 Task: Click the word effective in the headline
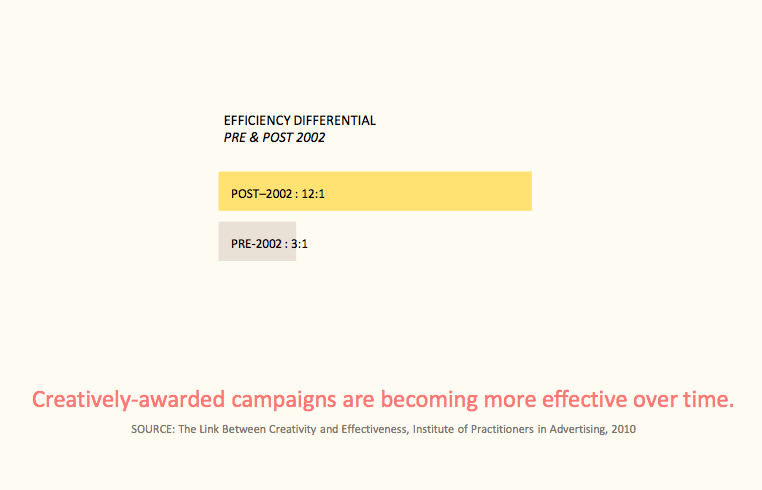click(x=584, y=399)
